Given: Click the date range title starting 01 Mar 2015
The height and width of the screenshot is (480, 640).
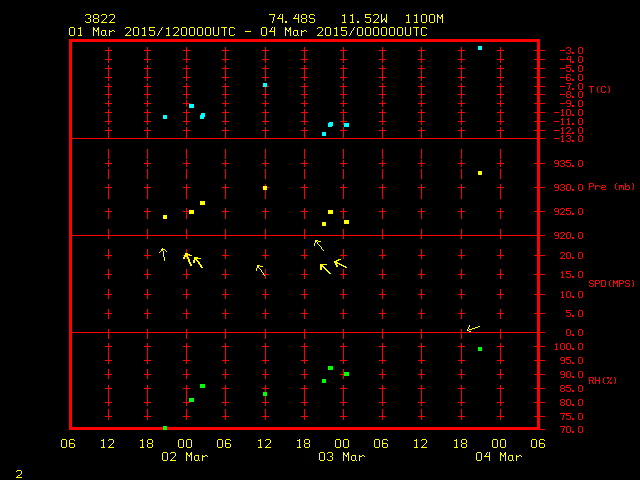Looking at the screenshot, I should click(x=247, y=32).
